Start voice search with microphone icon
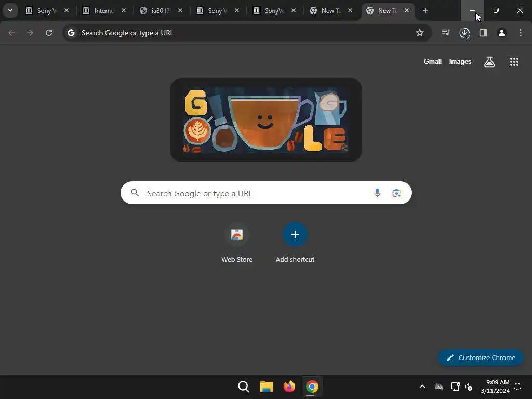This screenshot has height=399, width=532. pyautogui.click(x=377, y=193)
